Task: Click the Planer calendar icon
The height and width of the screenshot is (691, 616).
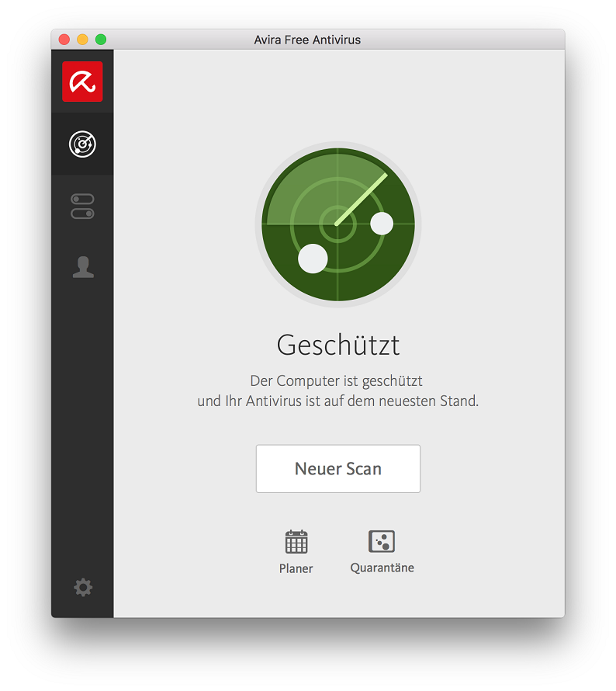Action: click(296, 542)
